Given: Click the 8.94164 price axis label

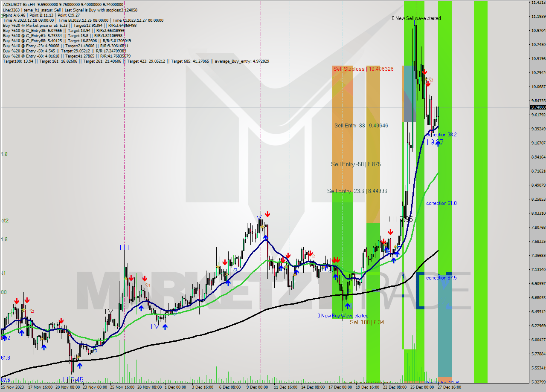Looking at the screenshot, I should [538, 157].
